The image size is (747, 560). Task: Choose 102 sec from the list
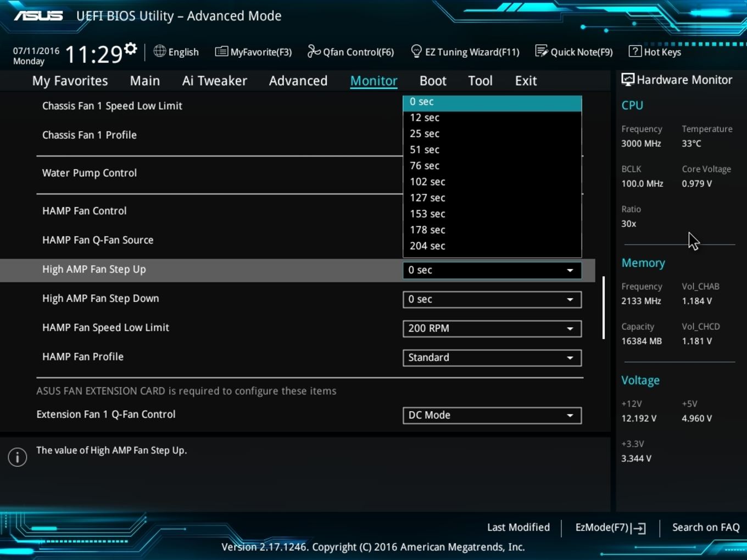pos(492,181)
